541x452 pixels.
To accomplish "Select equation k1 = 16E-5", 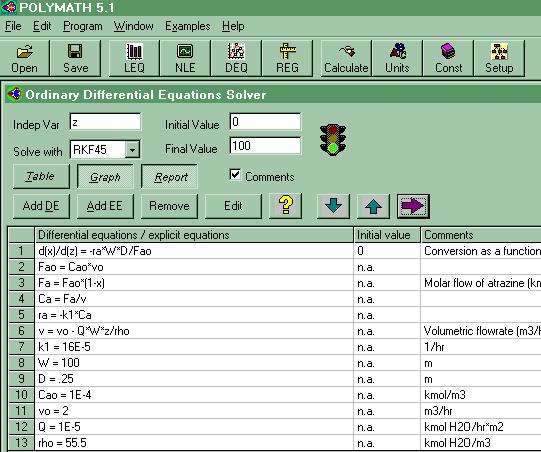I will 194,347.
